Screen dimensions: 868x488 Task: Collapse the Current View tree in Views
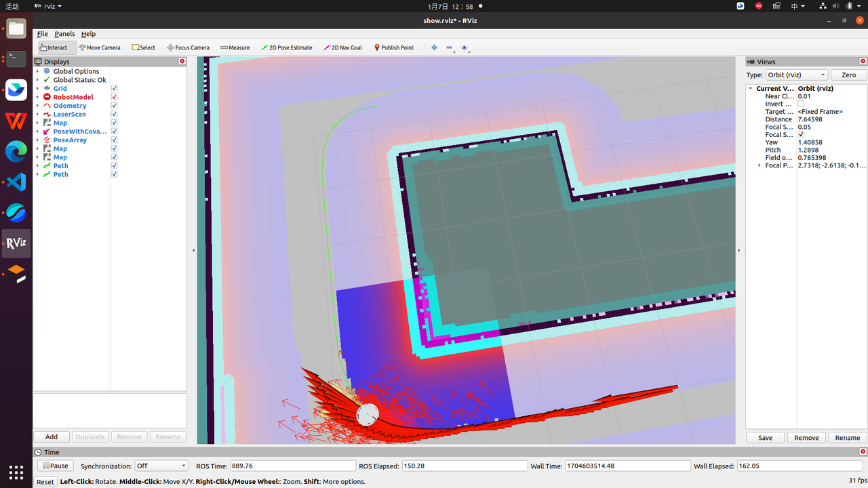[x=751, y=88]
